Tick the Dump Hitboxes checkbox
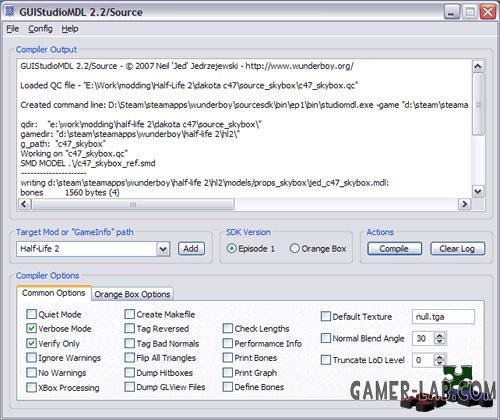The height and width of the screenshot is (420, 500). pos(129,372)
